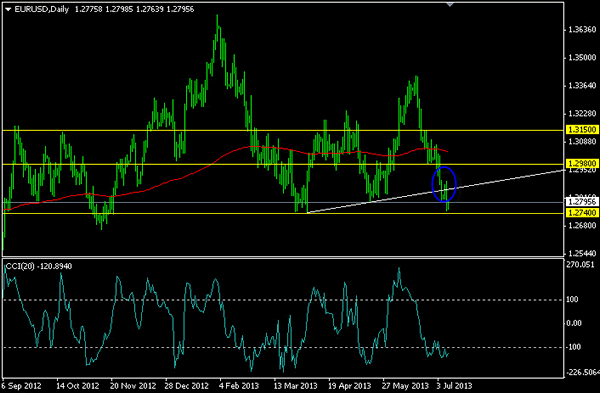The width and height of the screenshot is (600, 393).
Task: Select the 28 Dec 2012 date label
Action: pos(186,386)
